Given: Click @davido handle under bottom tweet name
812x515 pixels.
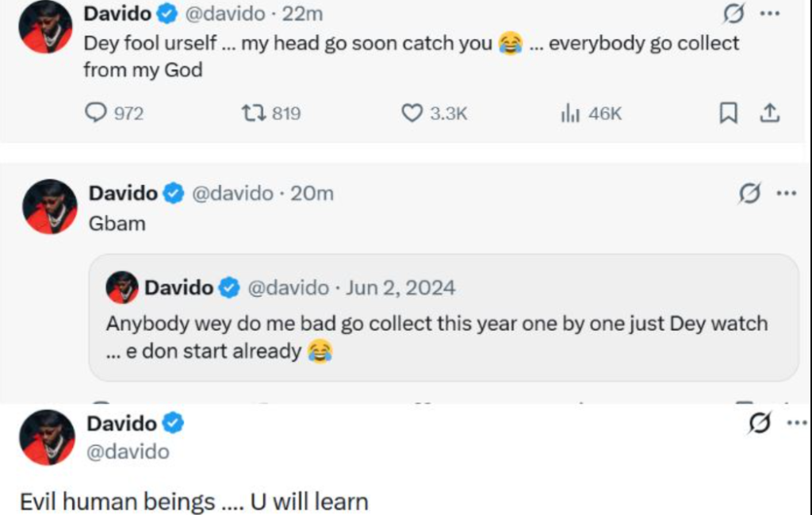Looking at the screenshot, I should (128, 452).
